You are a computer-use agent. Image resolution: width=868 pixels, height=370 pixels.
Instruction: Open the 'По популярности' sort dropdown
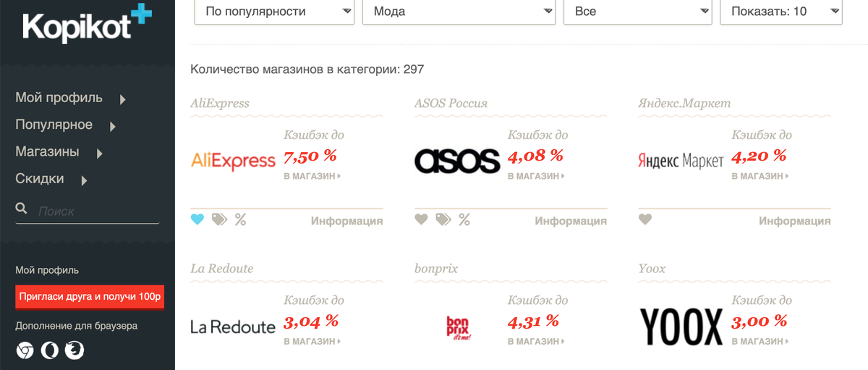274,12
